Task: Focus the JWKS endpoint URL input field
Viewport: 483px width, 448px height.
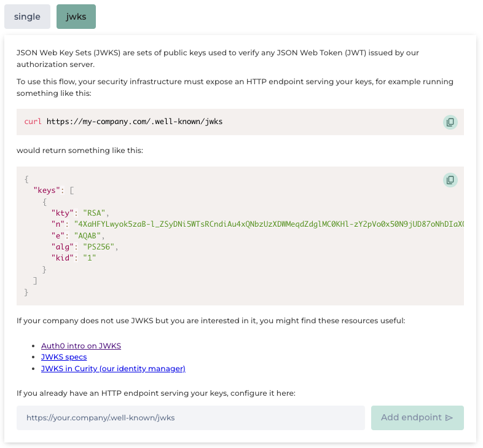Action: coord(190,418)
